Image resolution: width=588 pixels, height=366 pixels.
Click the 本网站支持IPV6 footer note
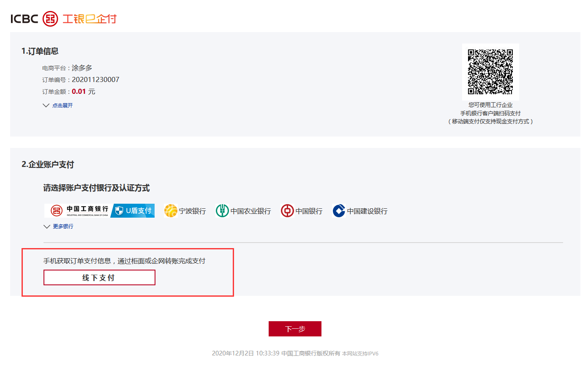pos(360,353)
